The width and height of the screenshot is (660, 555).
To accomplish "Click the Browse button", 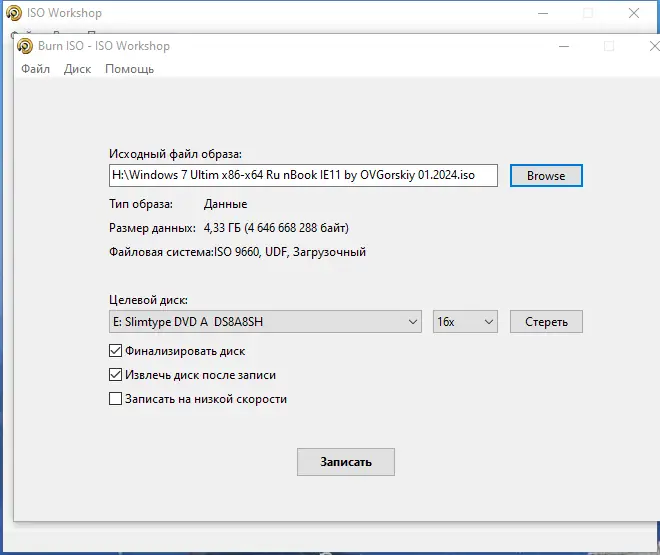I will 546,175.
